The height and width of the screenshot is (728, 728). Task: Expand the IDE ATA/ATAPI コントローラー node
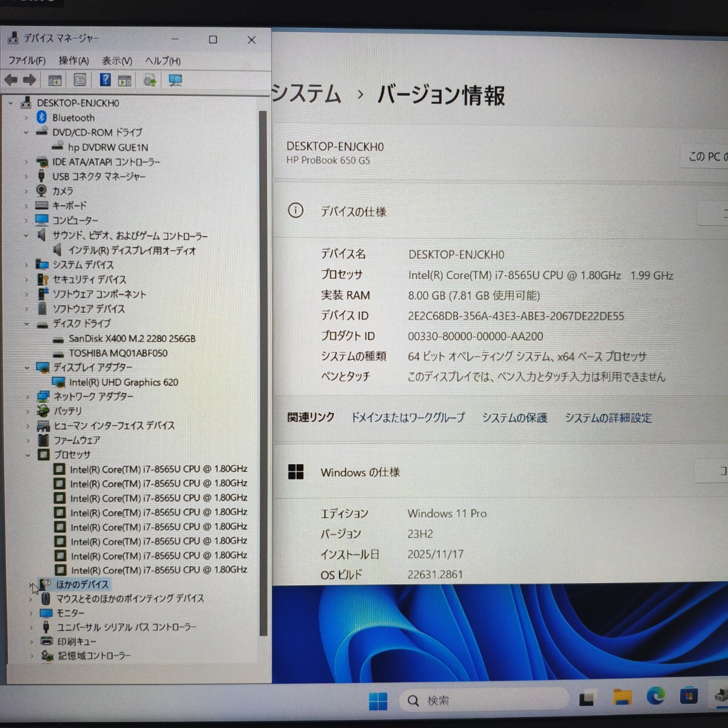coord(26,161)
